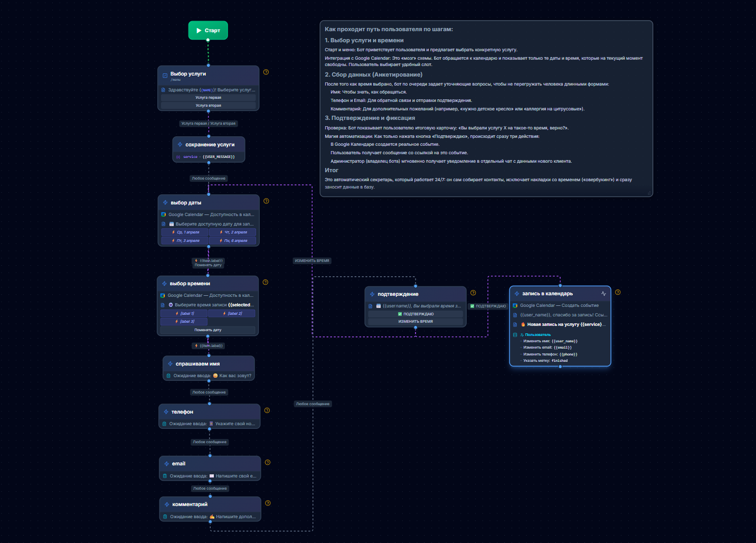Click Google Calendar icon in выбор времени node
756x543 pixels.
point(163,295)
